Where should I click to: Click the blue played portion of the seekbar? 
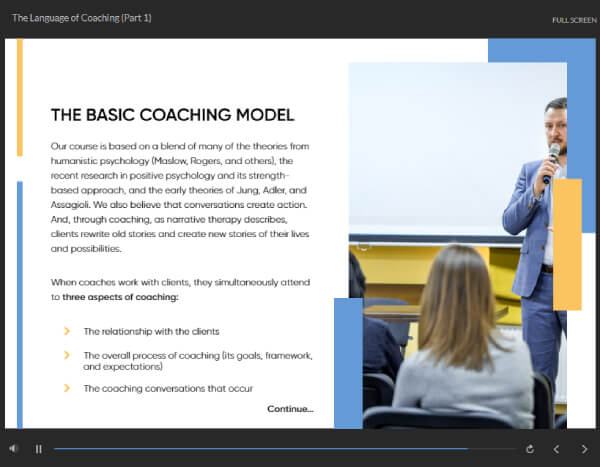[x=260, y=449]
